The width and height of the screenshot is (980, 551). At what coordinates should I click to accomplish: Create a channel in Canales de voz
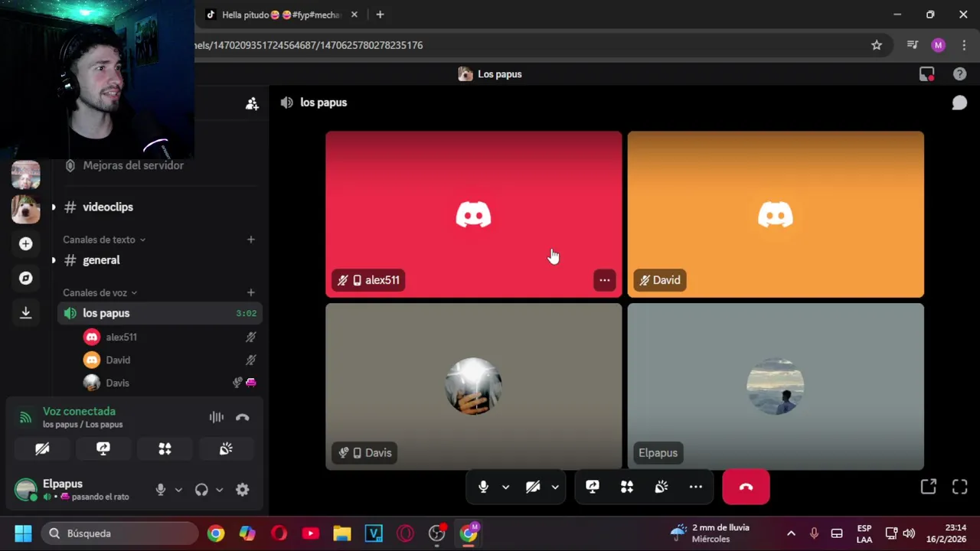click(x=250, y=292)
